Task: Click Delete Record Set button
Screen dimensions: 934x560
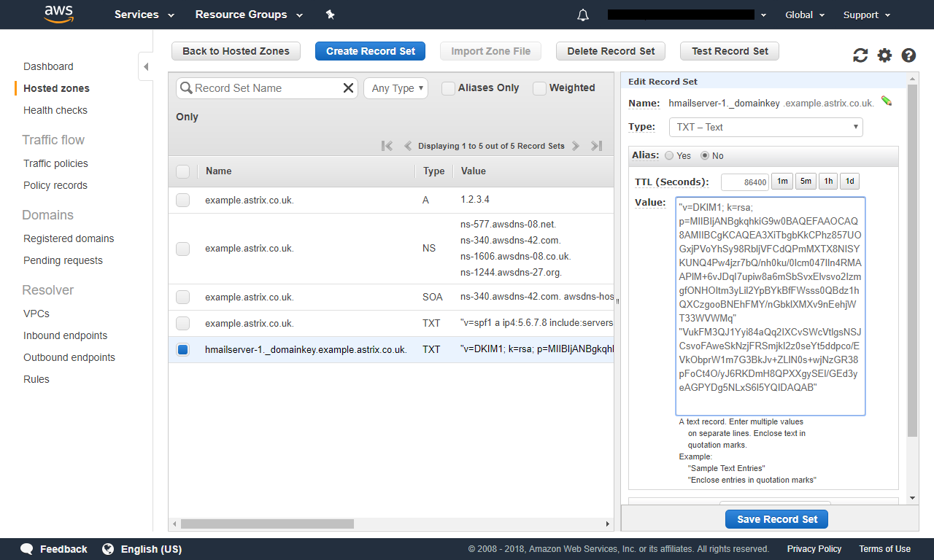Action: tap(611, 51)
